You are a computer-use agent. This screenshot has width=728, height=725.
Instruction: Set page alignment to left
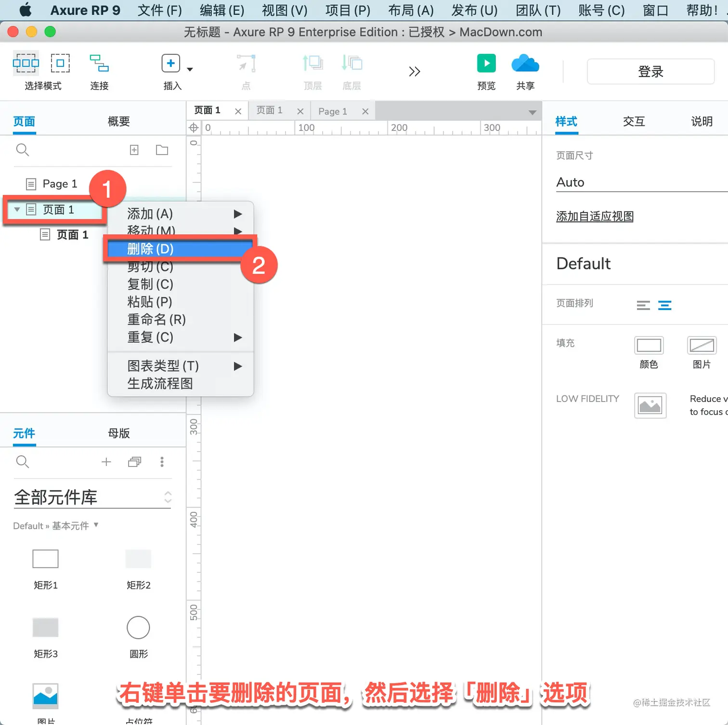(643, 305)
